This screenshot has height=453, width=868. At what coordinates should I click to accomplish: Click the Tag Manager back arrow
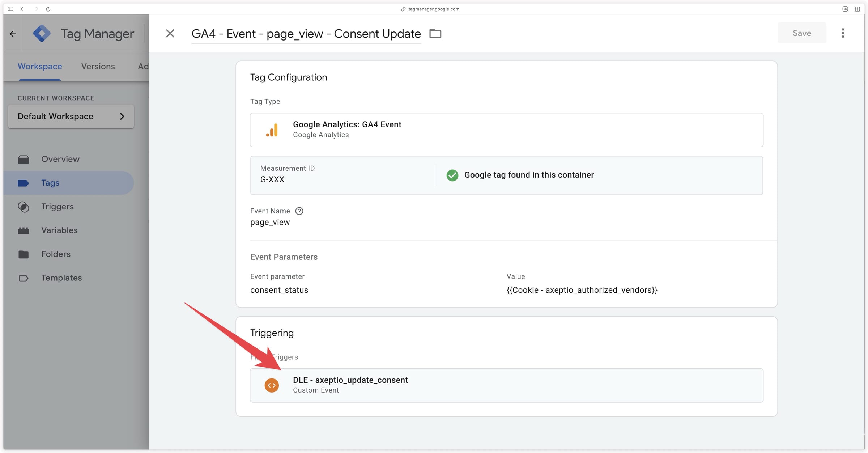(x=13, y=34)
